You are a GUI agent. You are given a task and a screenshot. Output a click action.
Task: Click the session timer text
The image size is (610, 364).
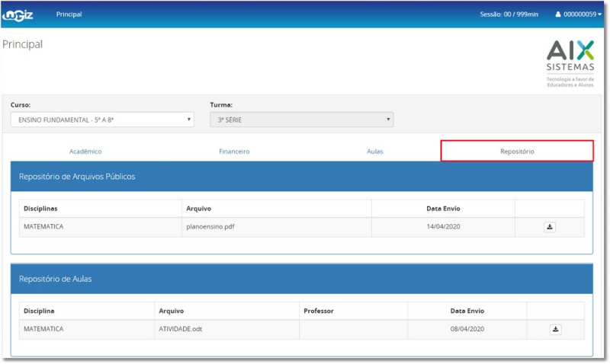[509, 14]
